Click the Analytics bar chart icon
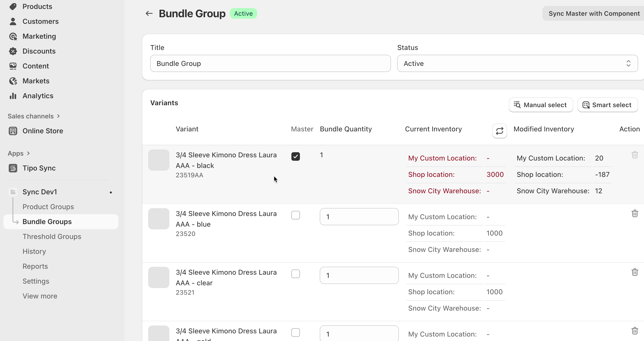Image resolution: width=644 pixels, height=341 pixels. [x=13, y=96]
